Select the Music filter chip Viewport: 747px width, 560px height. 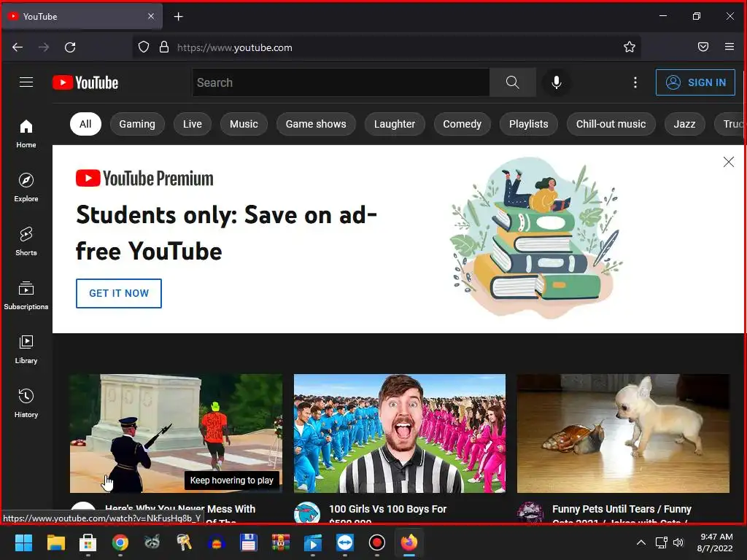(x=244, y=124)
